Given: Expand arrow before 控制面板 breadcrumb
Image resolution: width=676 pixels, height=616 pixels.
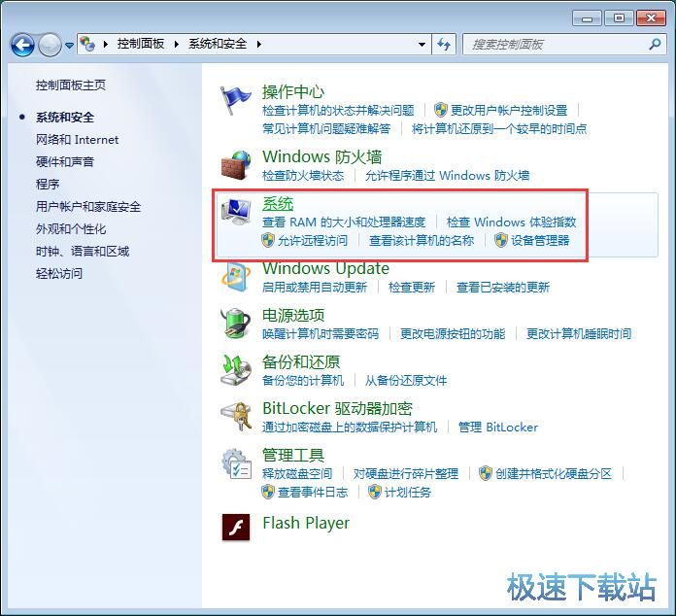Looking at the screenshot, I should (105, 44).
